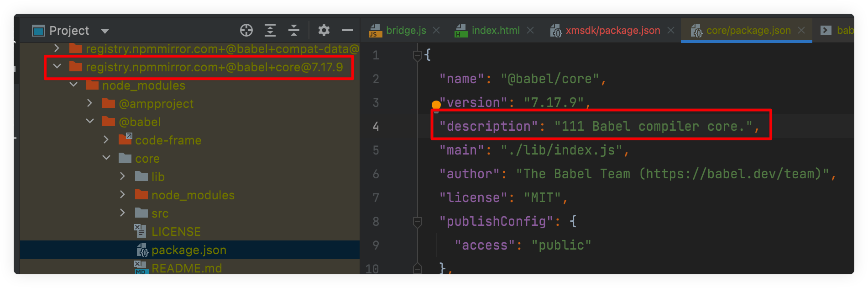Click the "MIT" license value
868x288 pixels.
[x=542, y=197]
